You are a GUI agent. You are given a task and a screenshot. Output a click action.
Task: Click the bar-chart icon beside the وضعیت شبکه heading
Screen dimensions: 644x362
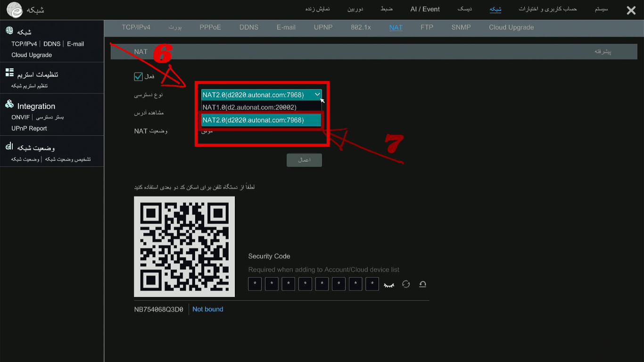click(x=8, y=147)
